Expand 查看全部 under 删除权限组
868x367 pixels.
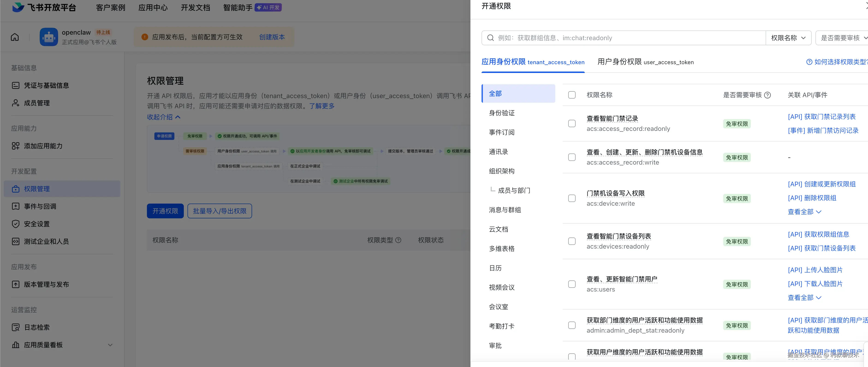point(804,212)
